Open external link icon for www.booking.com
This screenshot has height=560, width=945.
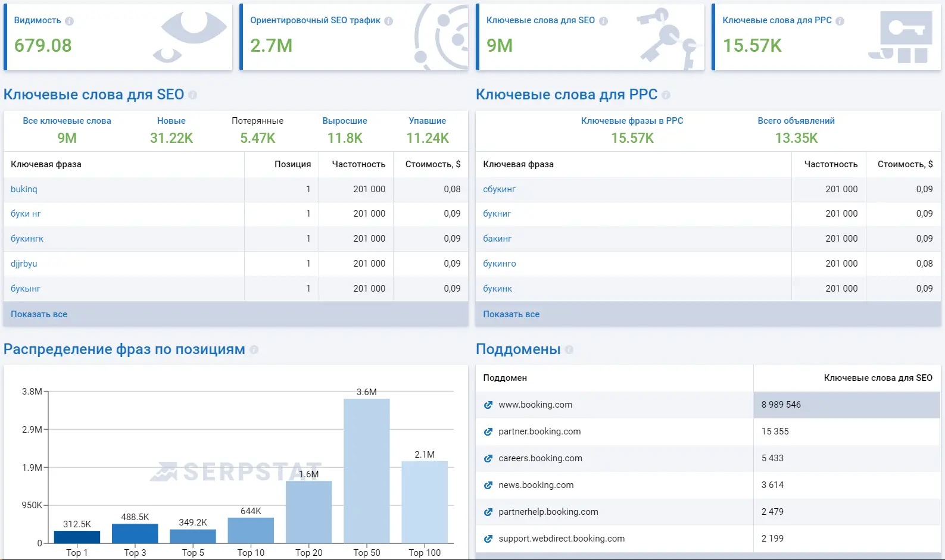(488, 405)
